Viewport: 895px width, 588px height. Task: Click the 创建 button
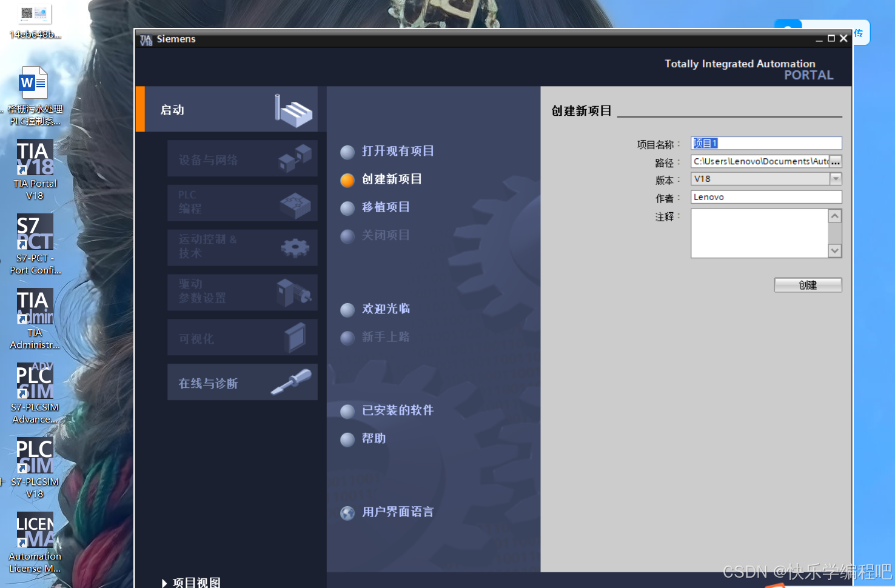tap(808, 285)
